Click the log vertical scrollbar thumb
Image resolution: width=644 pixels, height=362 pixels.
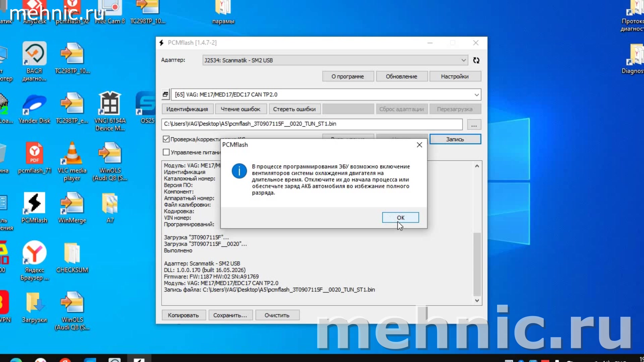click(477, 264)
